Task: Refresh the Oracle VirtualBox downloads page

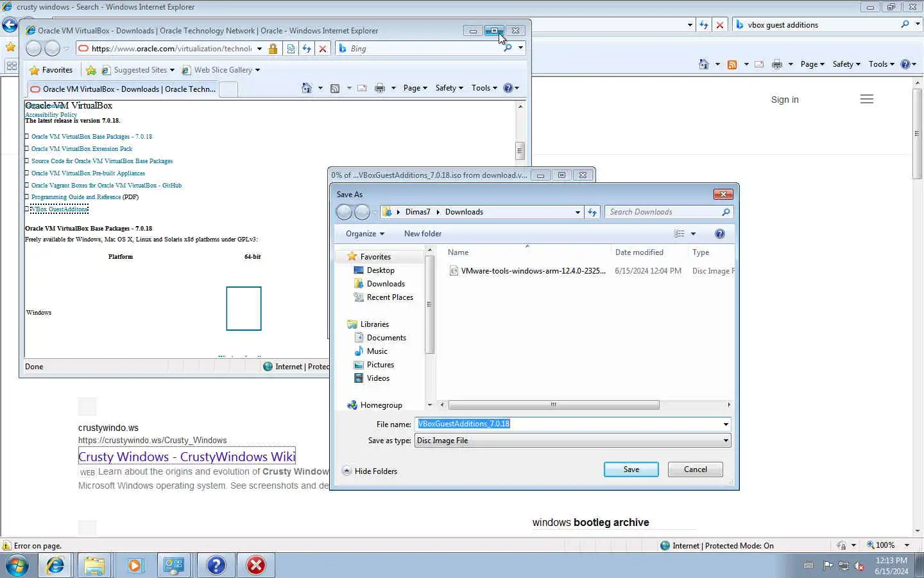Action: [307, 49]
